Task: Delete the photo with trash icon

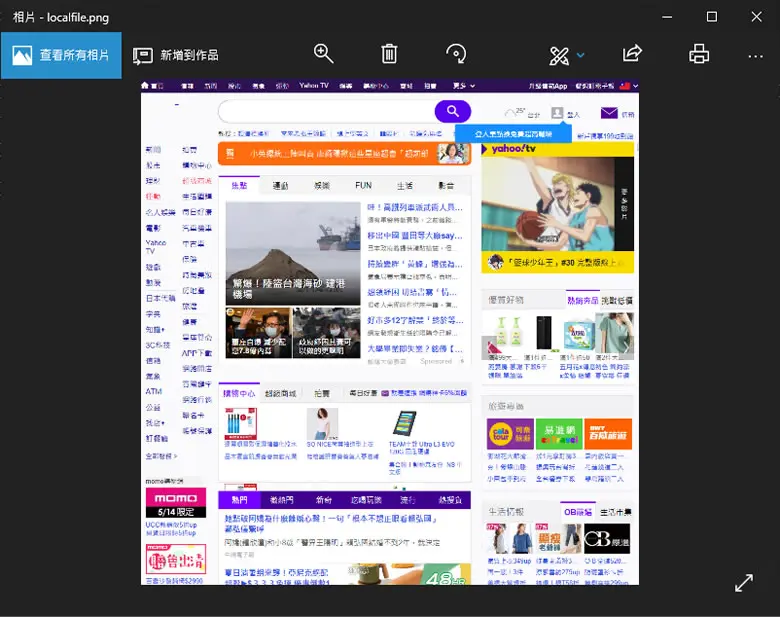Action: (x=389, y=54)
